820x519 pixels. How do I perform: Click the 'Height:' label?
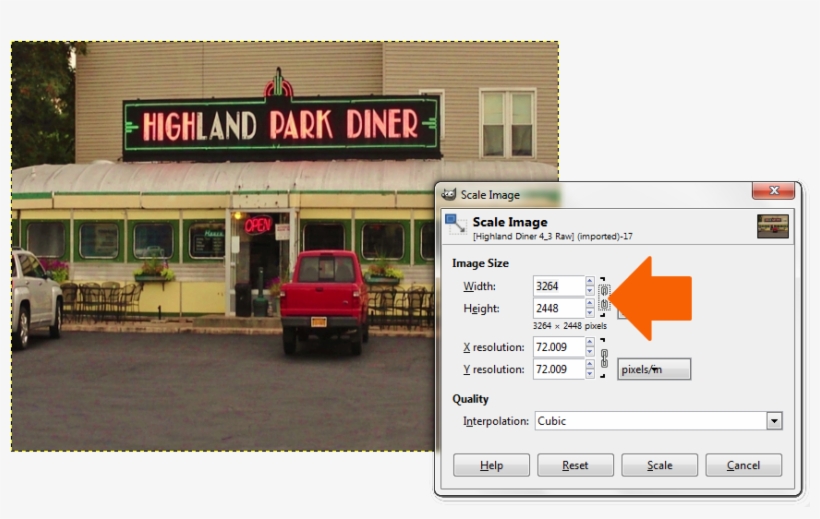[x=481, y=309]
